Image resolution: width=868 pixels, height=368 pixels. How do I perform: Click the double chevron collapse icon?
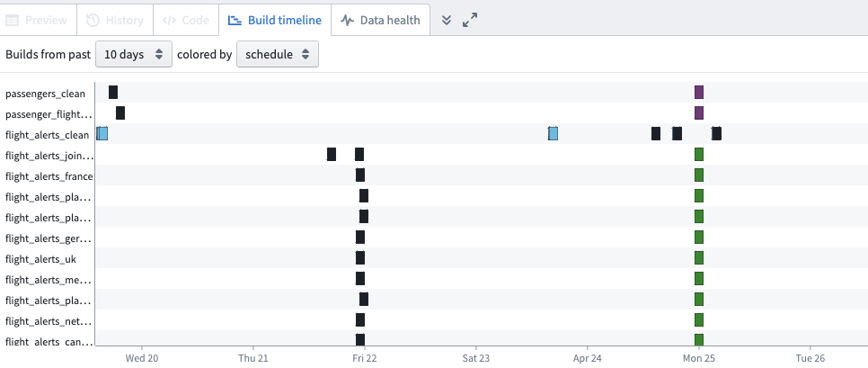click(447, 21)
